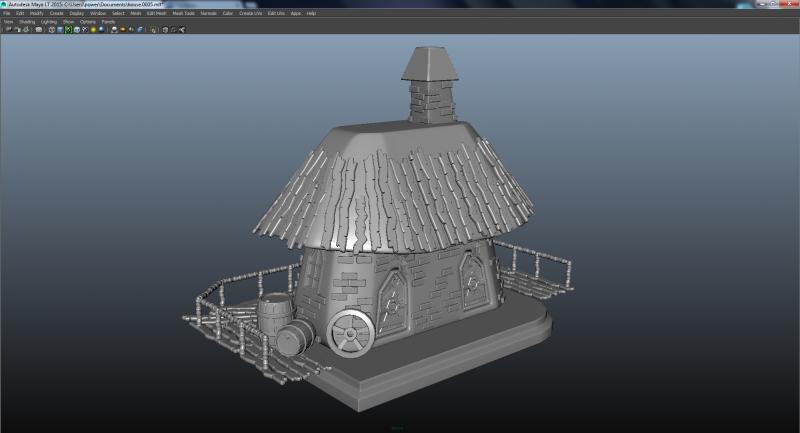This screenshot has height=433, width=800.
Task: Open the viewport View panel menu
Action: pyautogui.click(x=9, y=22)
